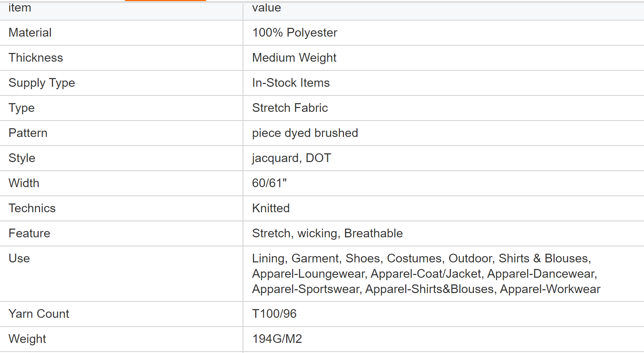Viewport: 644px width, 353px height.
Task: Select the "Thickness" row label
Action: tap(36, 58)
